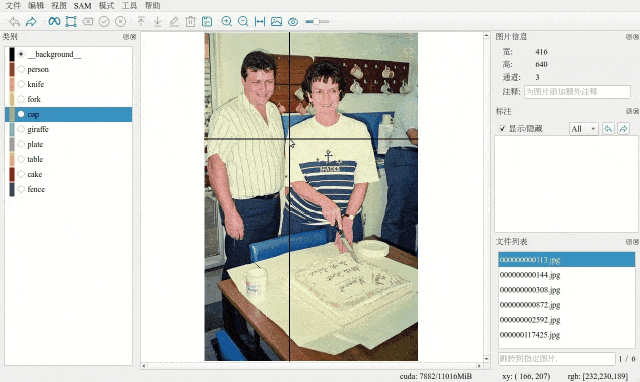Select file 000000000113.jpg in file list
Viewport: 640px width, 382px height.
pos(567,260)
